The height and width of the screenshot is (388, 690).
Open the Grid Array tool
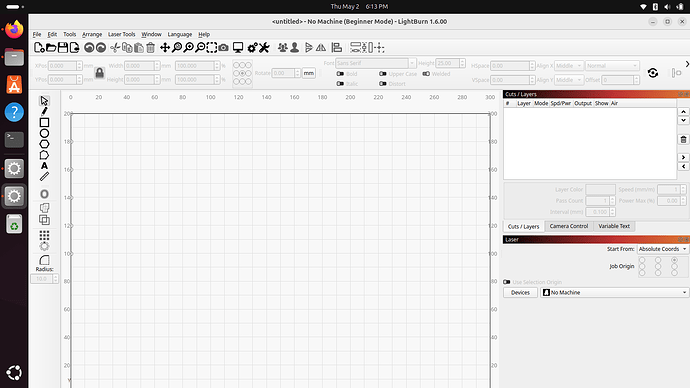click(44, 235)
